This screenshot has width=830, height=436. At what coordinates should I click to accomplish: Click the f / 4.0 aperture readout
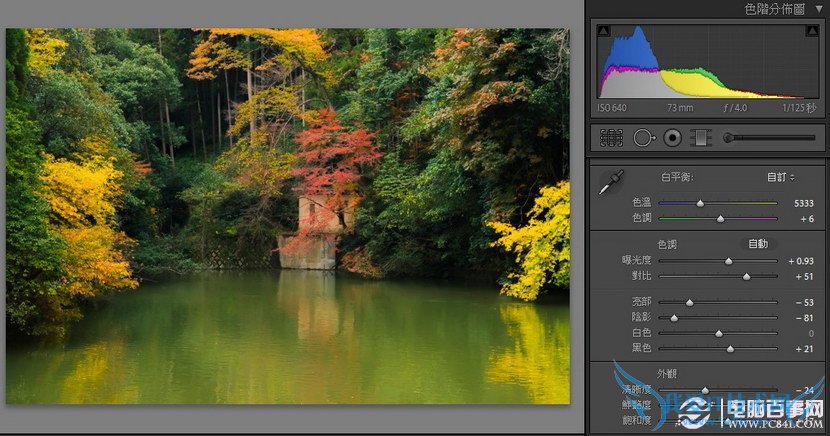(735, 108)
